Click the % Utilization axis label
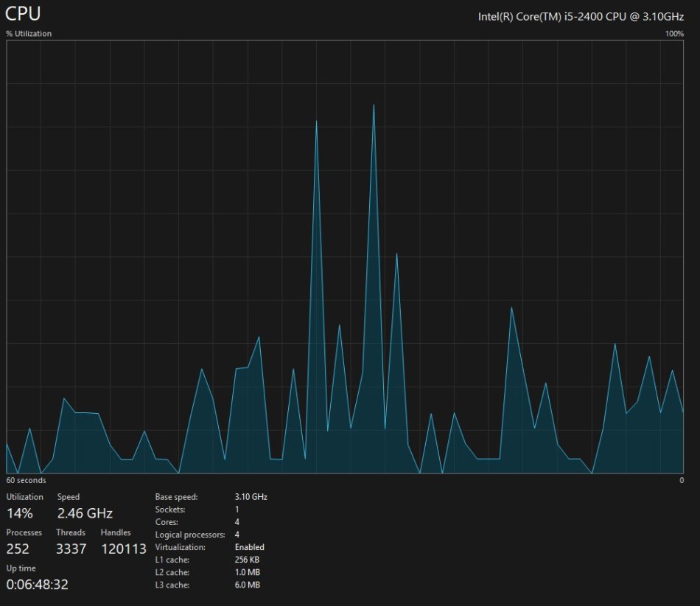 tap(29, 34)
